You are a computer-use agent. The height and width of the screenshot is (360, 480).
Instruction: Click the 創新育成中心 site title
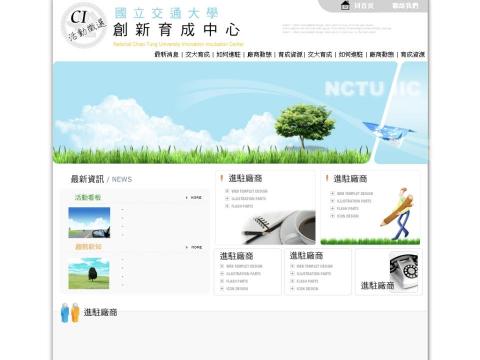176,30
